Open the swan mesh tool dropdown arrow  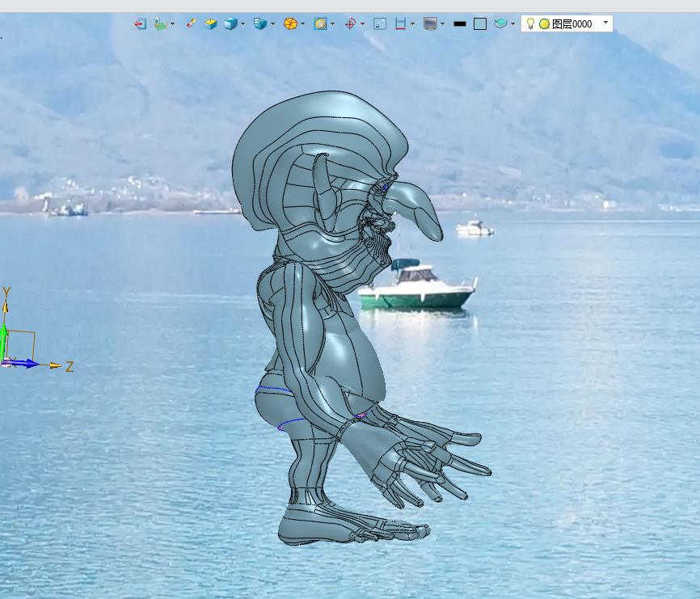pyautogui.click(x=173, y=23)
